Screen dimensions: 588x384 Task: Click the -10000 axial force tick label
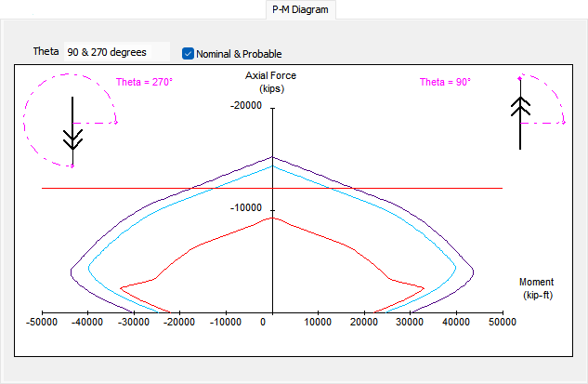pyautogui.click(x=246, y=208)
